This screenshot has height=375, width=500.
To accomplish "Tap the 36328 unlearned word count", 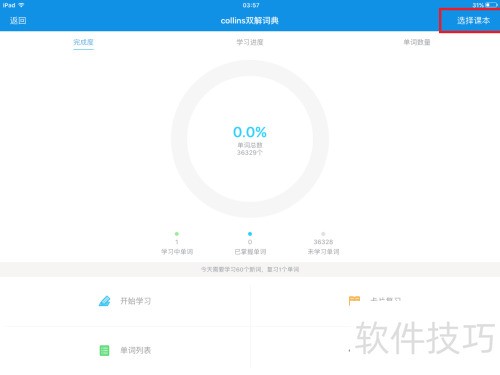I will (323, 242).
